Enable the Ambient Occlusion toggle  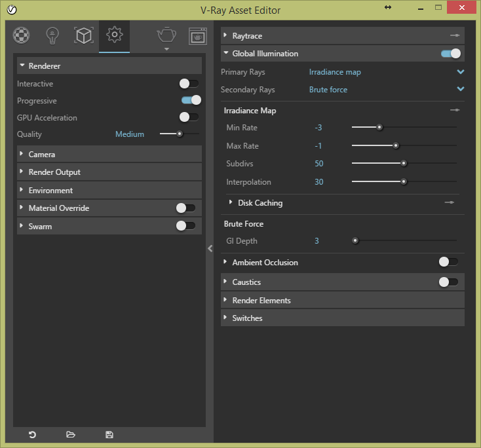(448, 262)
